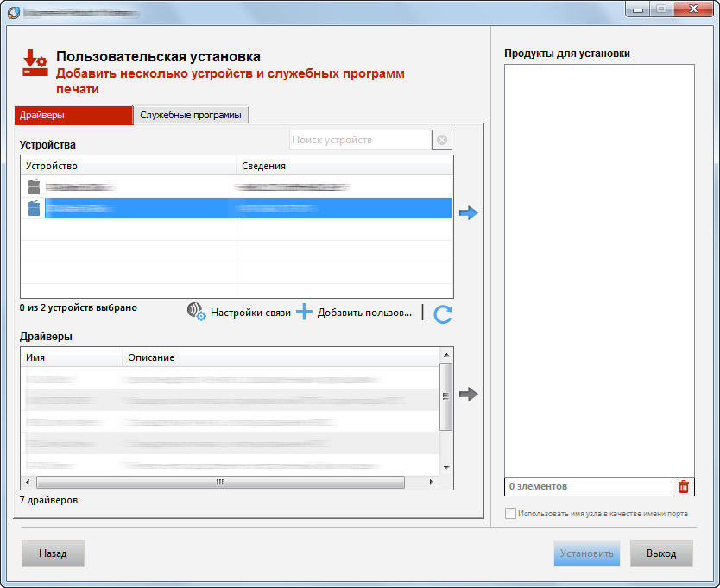Viewport: 720px width, 588px height.
Task: Focus the Поиск устройств search field
Action: [360, 140]
